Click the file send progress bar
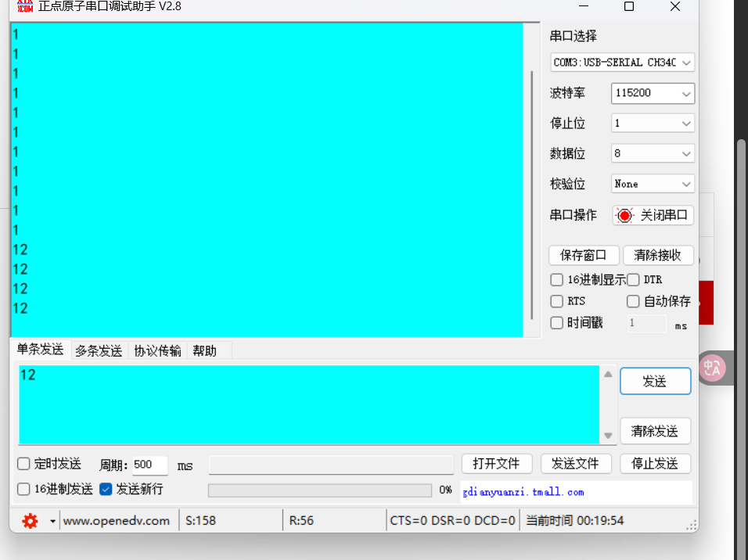 [319, 490]
